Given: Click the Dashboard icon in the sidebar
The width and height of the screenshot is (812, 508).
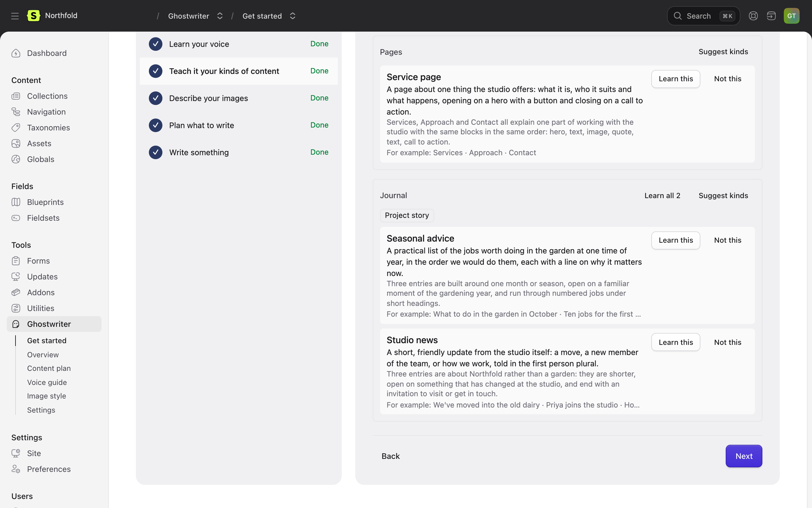Looking at the screenshot, I should 16,53.
